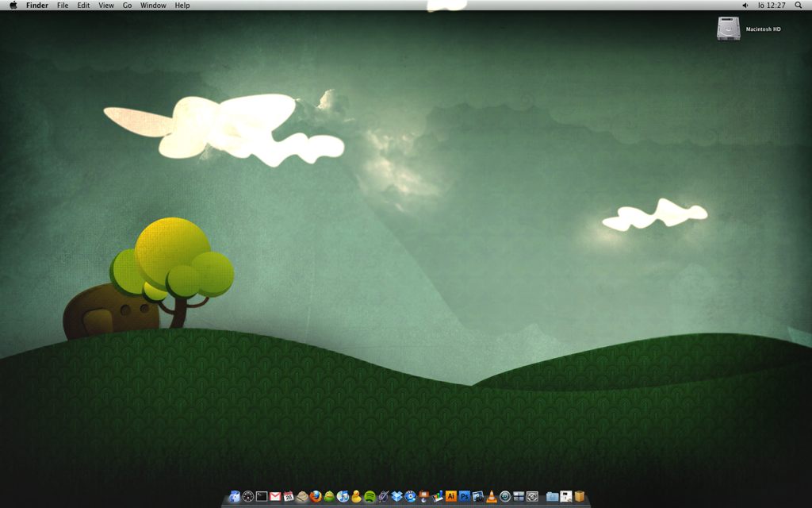Open the Apple menu
812x508 pixels.
(x=13, y=6)
